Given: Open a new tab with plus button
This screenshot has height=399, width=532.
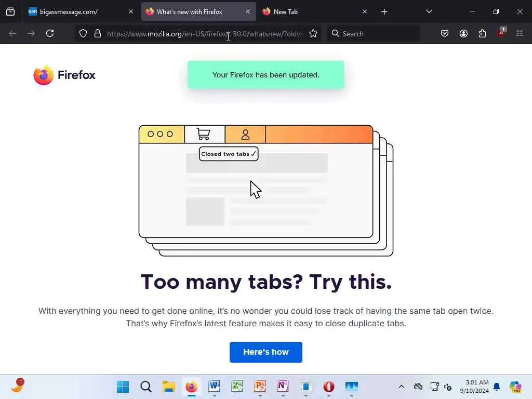Looking at the screenshot, I should [384, 12].
